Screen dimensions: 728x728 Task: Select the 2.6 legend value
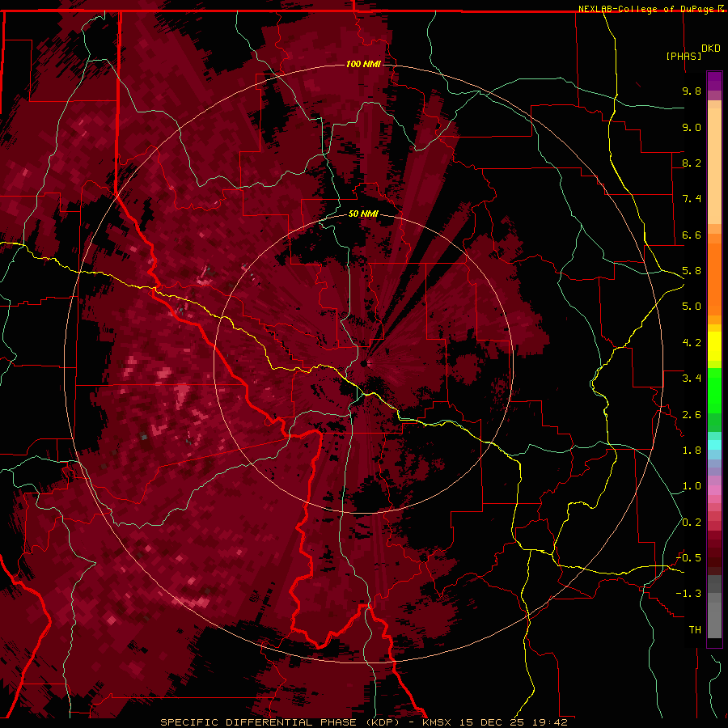click(692, 415)
